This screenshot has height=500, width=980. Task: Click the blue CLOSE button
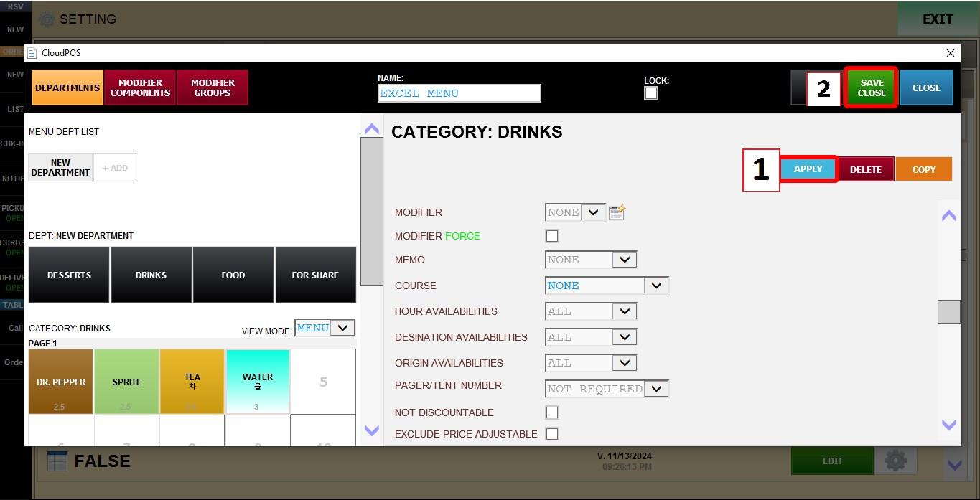926,88
